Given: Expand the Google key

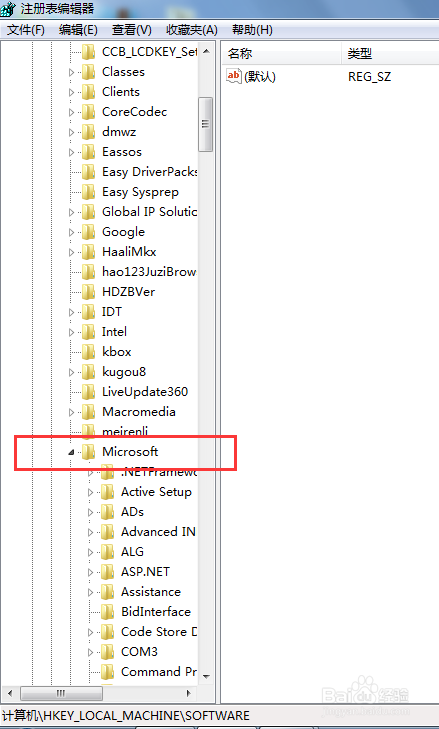Looking at the screenshot, I should click(71, 232).
